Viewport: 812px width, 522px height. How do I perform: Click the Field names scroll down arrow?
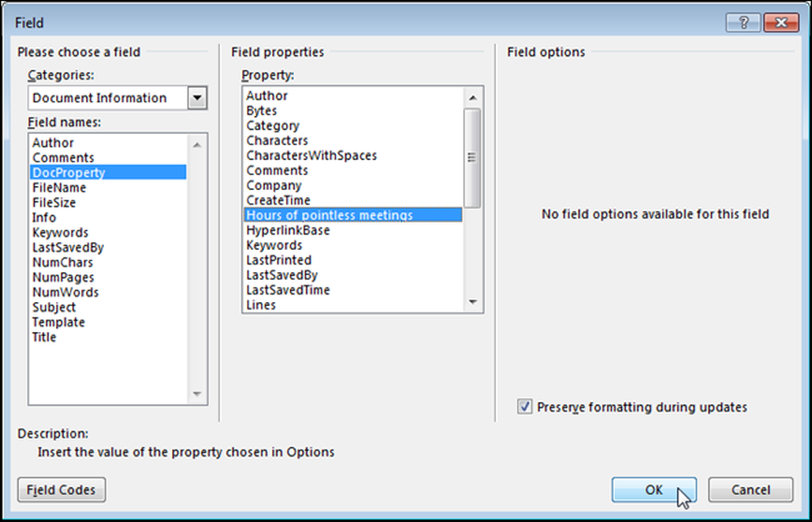pyautogui.click(x=197, y=394)
